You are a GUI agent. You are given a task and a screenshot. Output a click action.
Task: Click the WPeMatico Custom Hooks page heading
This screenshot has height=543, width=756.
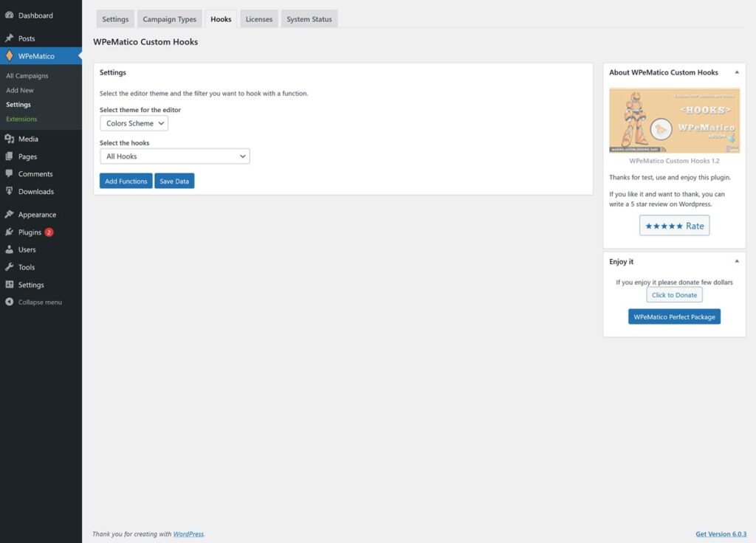145,42
